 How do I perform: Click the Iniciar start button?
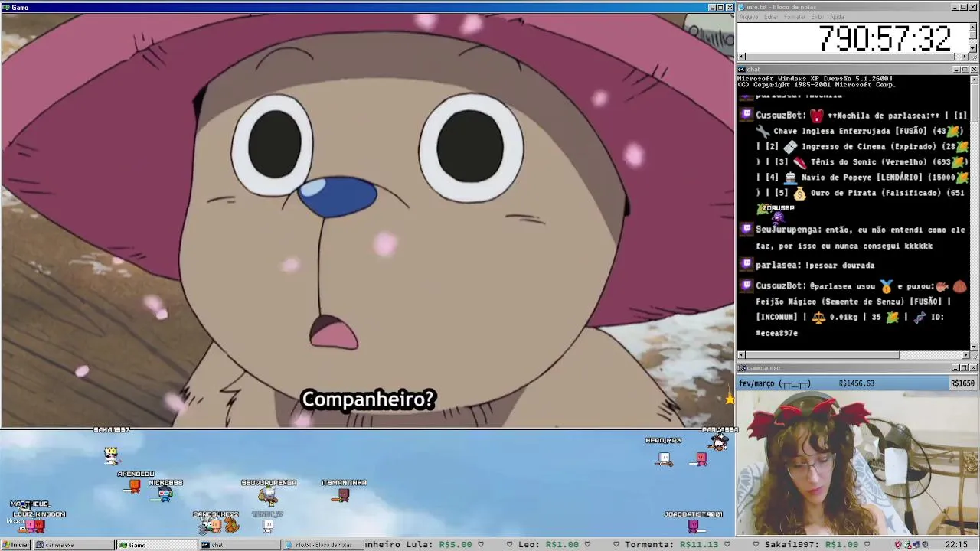coord(16,545)
